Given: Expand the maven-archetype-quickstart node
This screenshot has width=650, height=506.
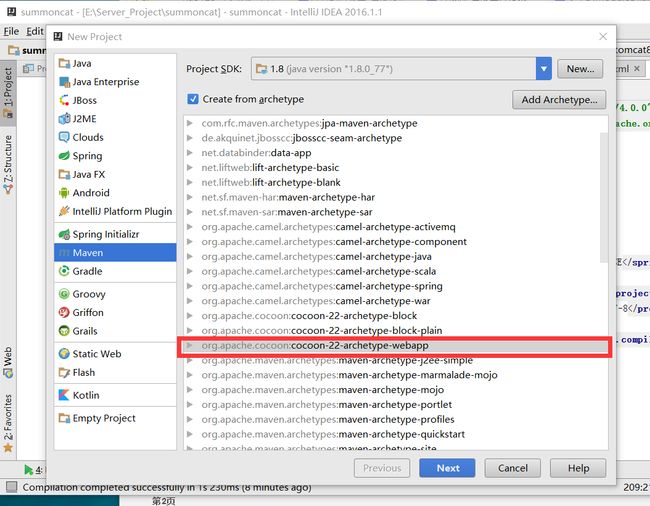Looking at the screenshot, I should click(x=190, y=434).
